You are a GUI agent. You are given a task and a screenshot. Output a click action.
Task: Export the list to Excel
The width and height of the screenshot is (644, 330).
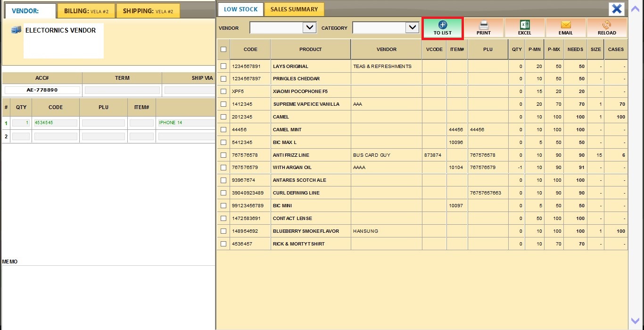point(524,28)
